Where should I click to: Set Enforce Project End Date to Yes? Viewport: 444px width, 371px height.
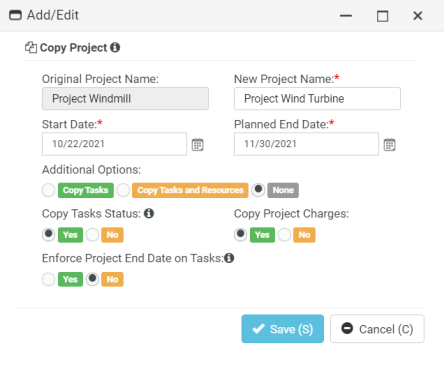[48, 279]
